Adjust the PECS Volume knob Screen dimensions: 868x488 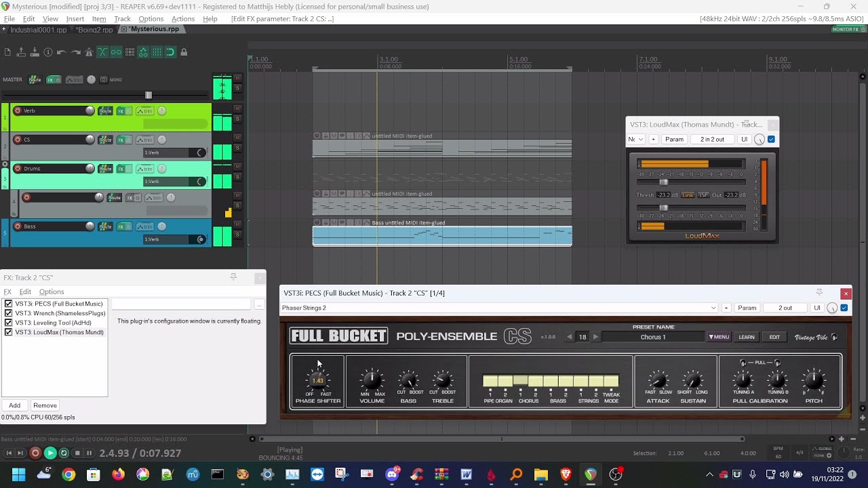[372, 380]
